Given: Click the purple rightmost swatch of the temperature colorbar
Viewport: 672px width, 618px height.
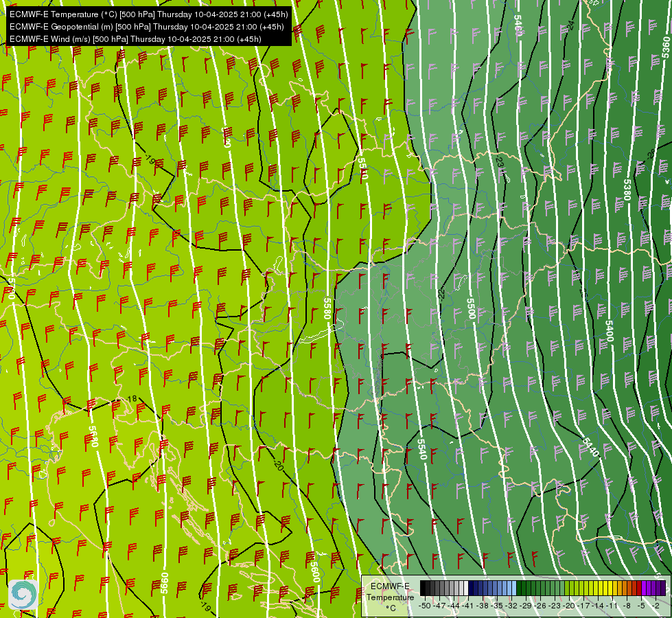Looking at the screenshot, I should (663, 588).
